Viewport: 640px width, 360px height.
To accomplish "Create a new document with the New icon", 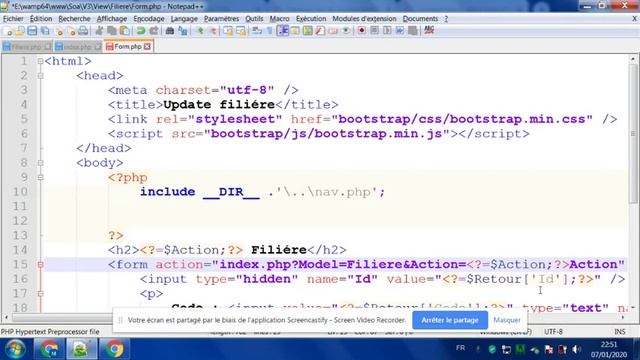I will tap(8, 31).
